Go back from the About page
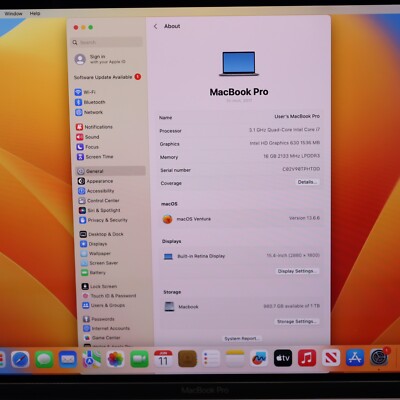The image size is (400, 400). (156, 26)
